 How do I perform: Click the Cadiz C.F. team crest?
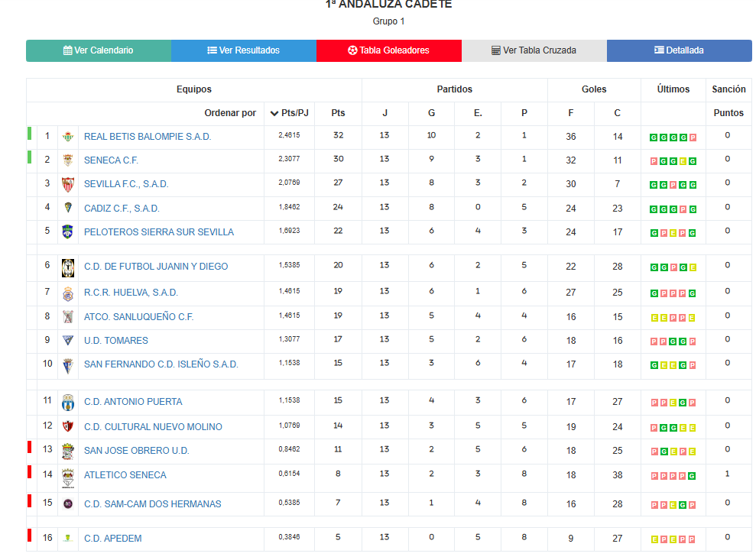[x=68, y=208]
